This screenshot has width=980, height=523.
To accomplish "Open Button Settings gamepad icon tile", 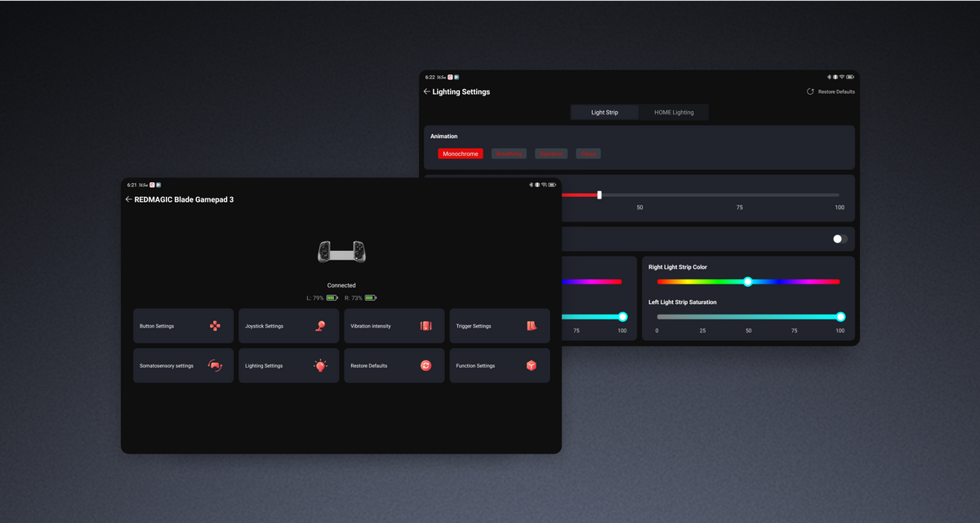I will point(214,326).
